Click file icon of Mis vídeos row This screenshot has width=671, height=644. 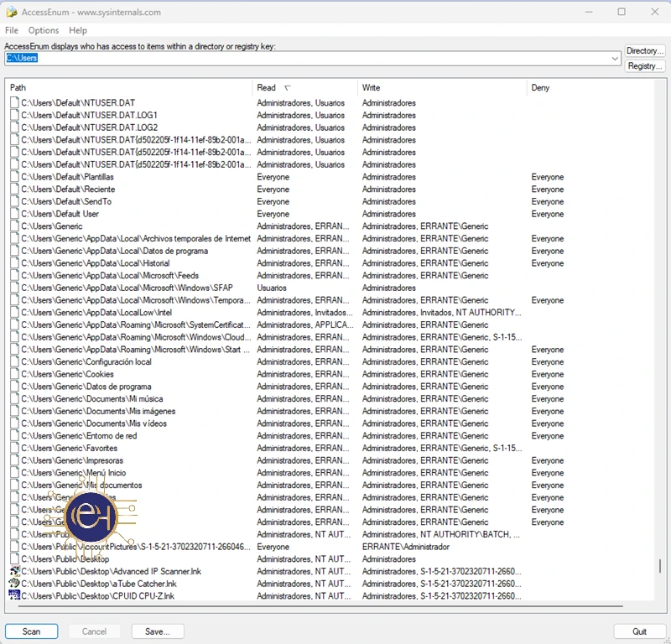[14, 423]
